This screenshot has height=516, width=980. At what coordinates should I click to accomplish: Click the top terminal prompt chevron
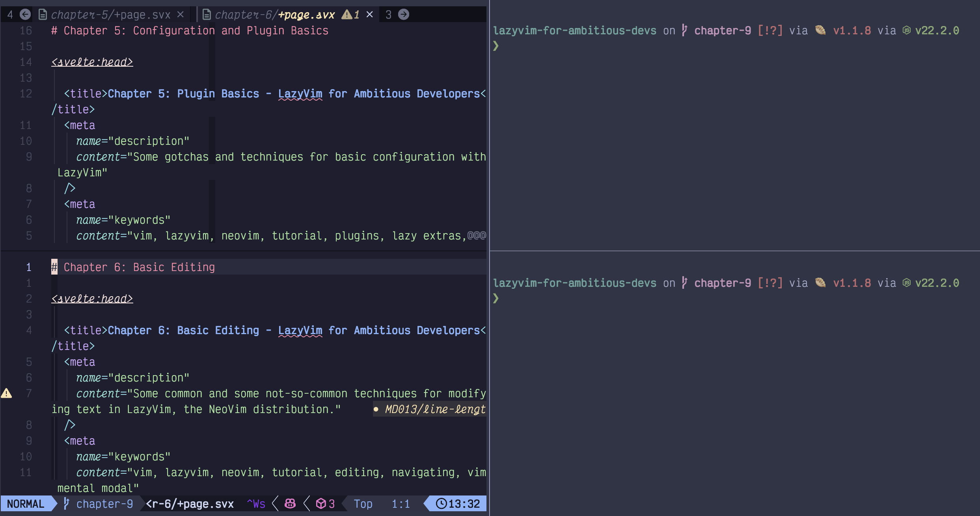click(x=496, y=46)
